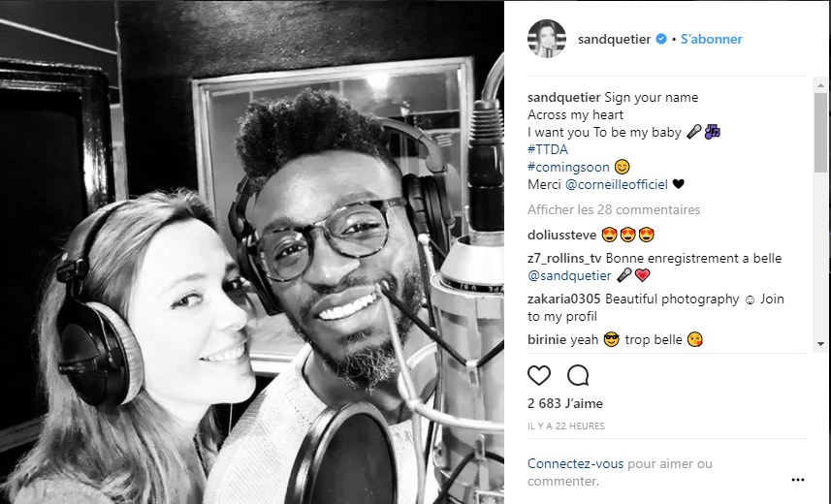
Task: Click the Connectez-vous login link
Action: (575, 463)
